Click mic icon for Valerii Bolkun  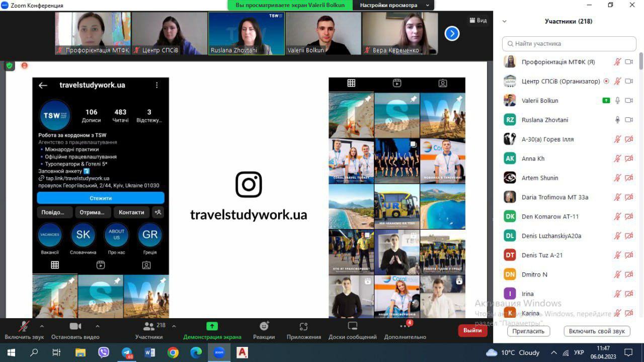pyautogui.click(x=617, y=101)
